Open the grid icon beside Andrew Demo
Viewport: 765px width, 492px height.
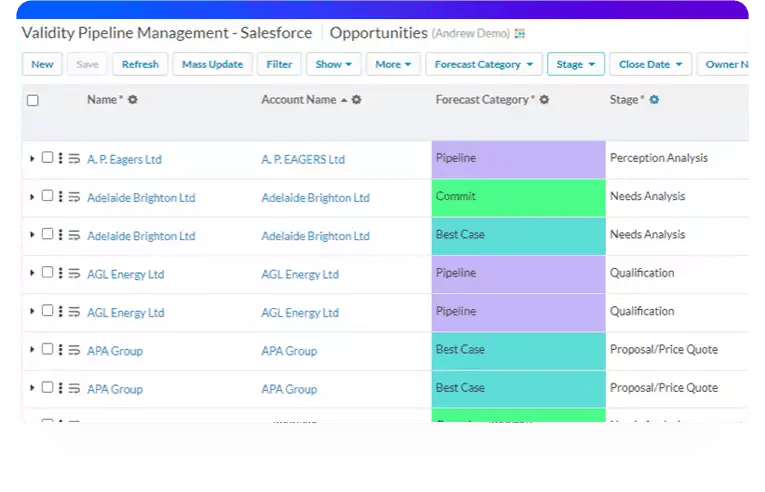point(520,34)
